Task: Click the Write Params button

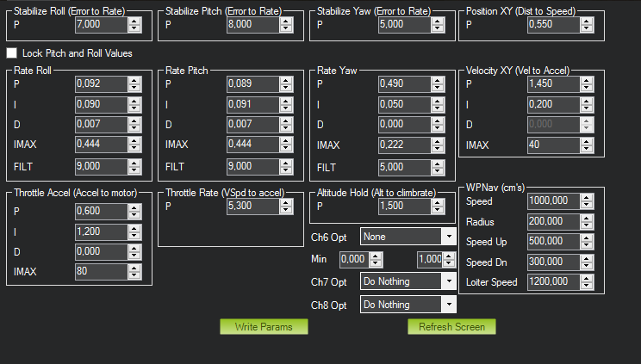Action: tap(264, 327)
